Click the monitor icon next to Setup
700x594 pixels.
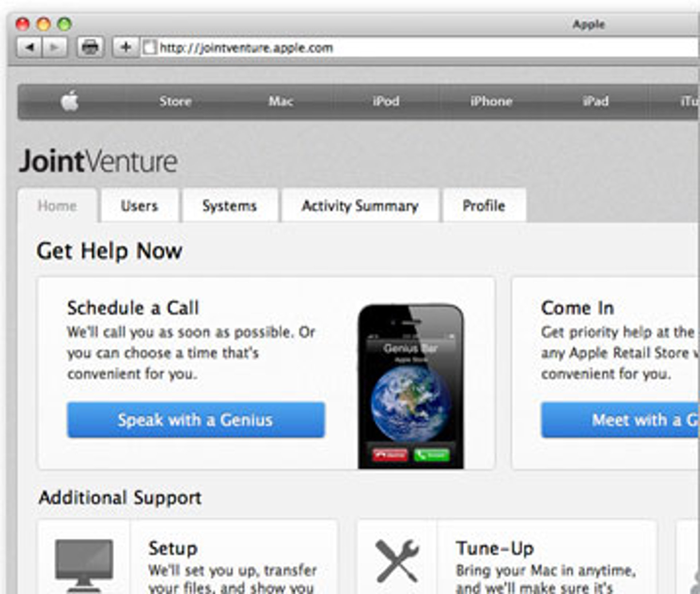click(x=84, y=566)
